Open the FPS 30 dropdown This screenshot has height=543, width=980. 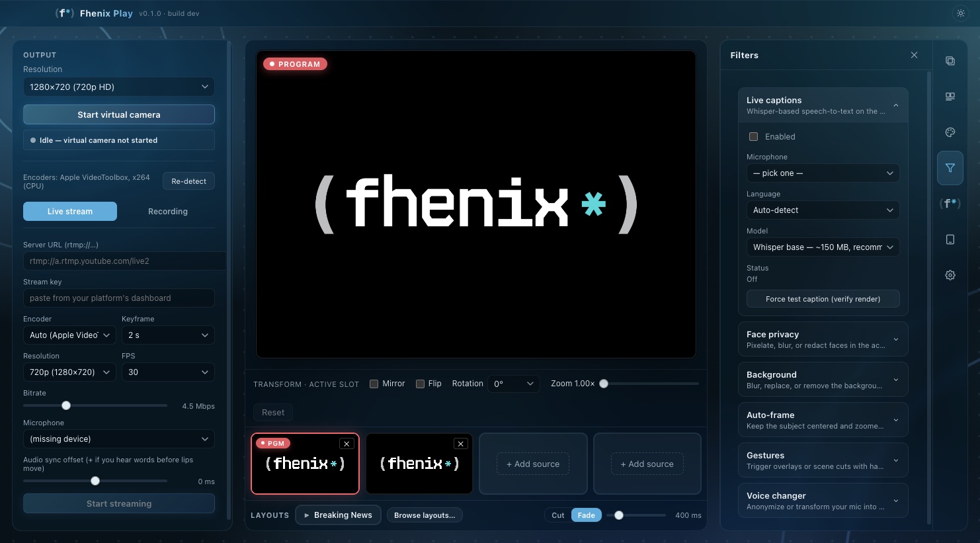pyautogui.click(x=168, y=372)
